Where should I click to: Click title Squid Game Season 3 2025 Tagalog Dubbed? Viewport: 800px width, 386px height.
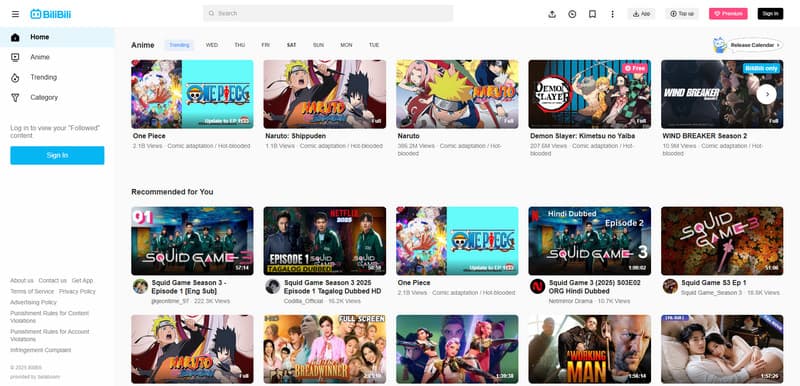click(x=333, y=287)
